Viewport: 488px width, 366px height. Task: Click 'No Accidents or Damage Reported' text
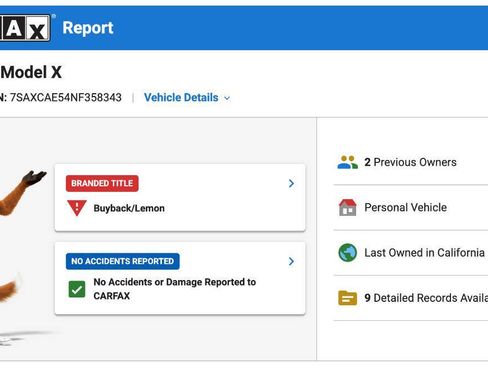(175, 289)
